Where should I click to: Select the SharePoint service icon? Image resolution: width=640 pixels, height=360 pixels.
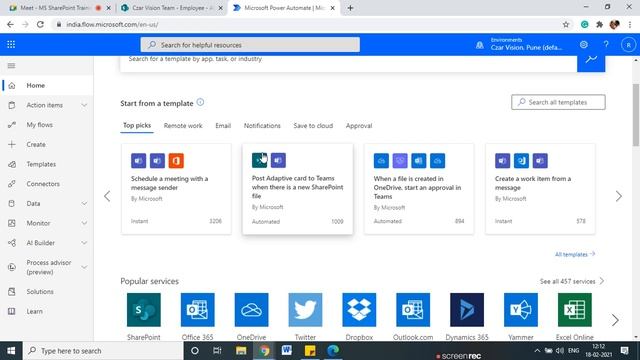click(144, 310)
